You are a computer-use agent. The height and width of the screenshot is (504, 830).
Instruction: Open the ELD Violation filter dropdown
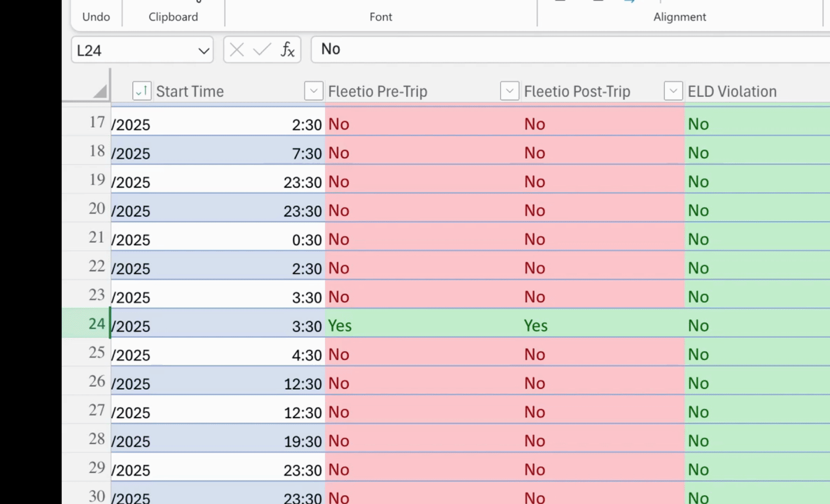pos(673,91)
